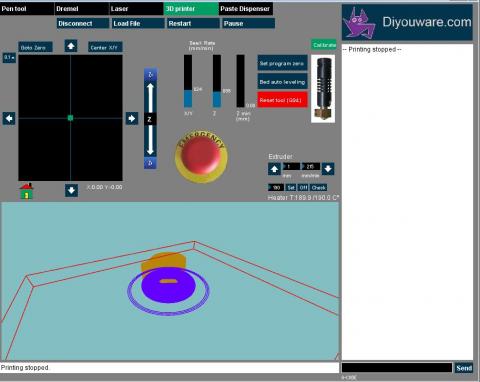
Task: Click the home house icon
Action: coord(27,191)
